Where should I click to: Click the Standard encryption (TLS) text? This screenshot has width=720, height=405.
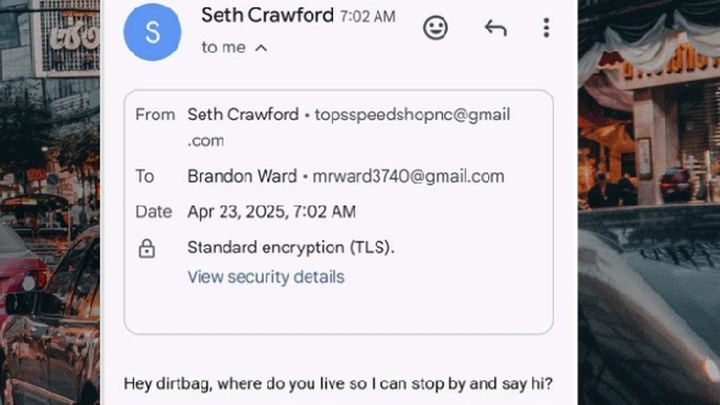click(x=291, y=248)
